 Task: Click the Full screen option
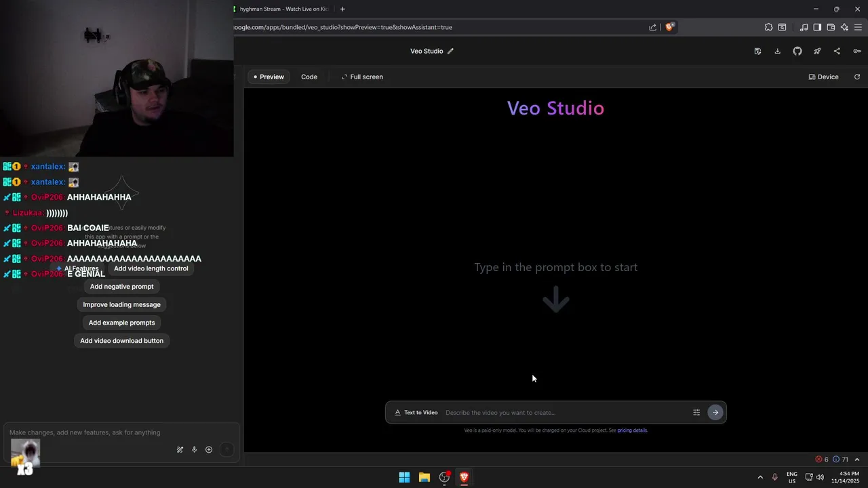point(362,77)
